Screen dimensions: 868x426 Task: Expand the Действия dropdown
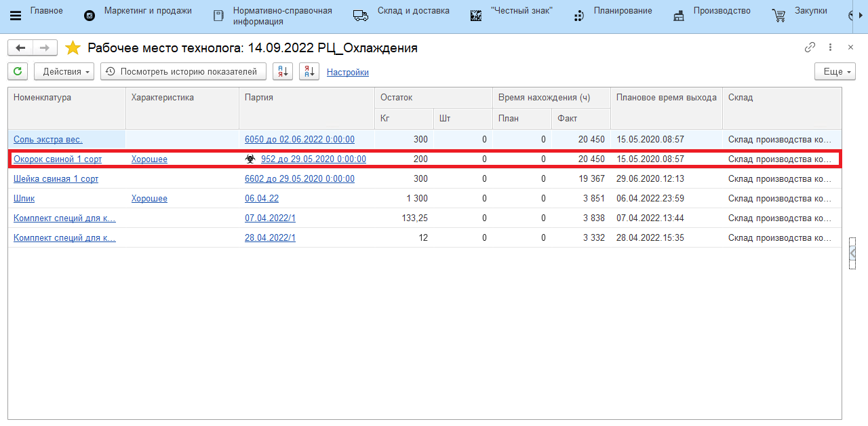pyautogui.click(x=64, y=72)
